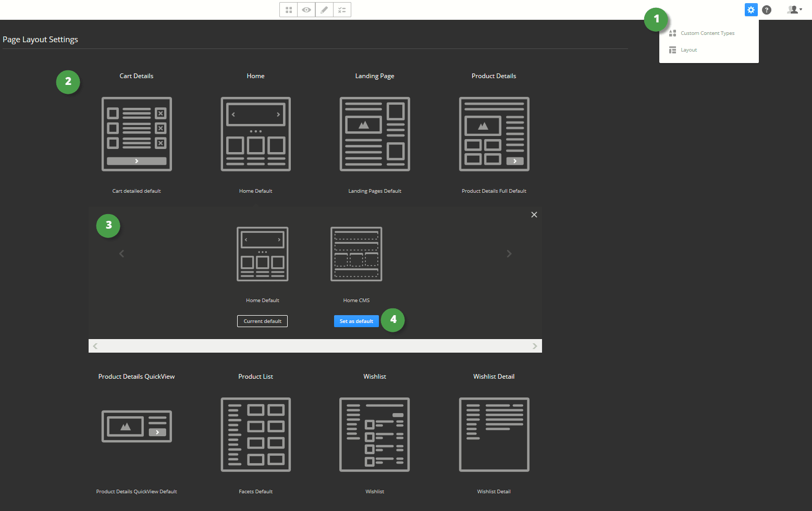Click the Product Details QuickView Default label
The image size is (812, 511).
coord(137,492)
